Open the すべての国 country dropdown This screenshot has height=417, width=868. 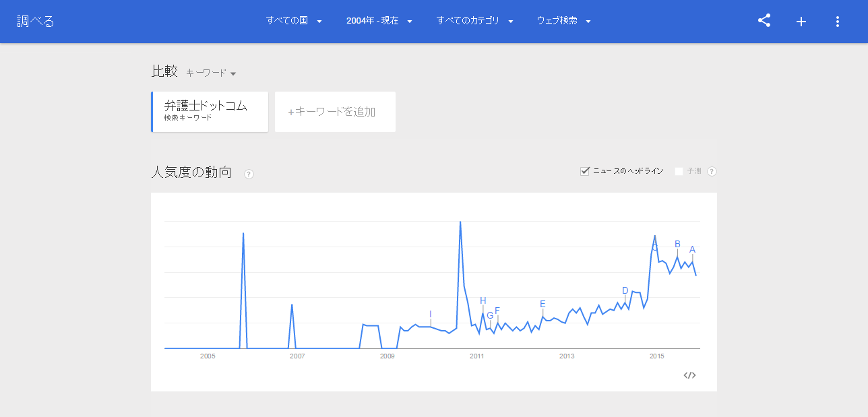click(x=294, y=21)
